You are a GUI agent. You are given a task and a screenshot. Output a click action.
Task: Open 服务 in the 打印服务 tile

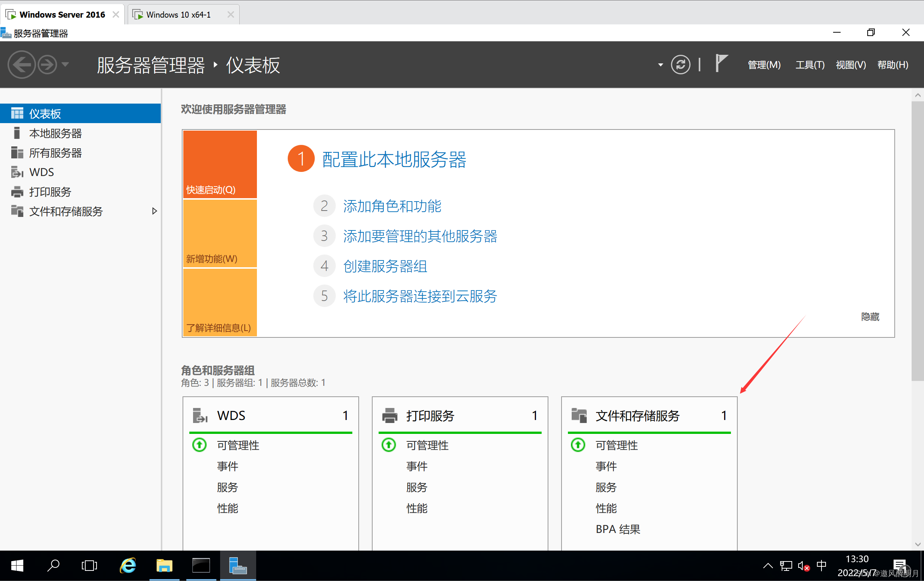pos(417,488)
